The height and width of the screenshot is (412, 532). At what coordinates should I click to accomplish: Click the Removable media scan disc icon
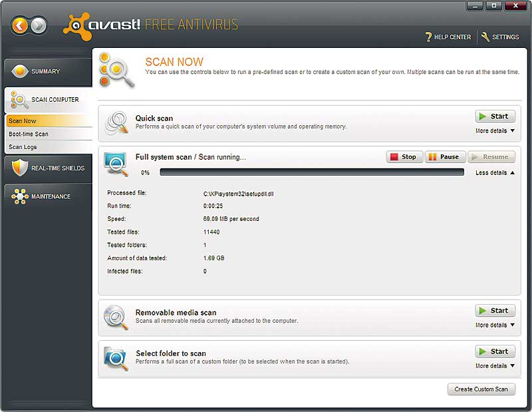tap(116, 317)
